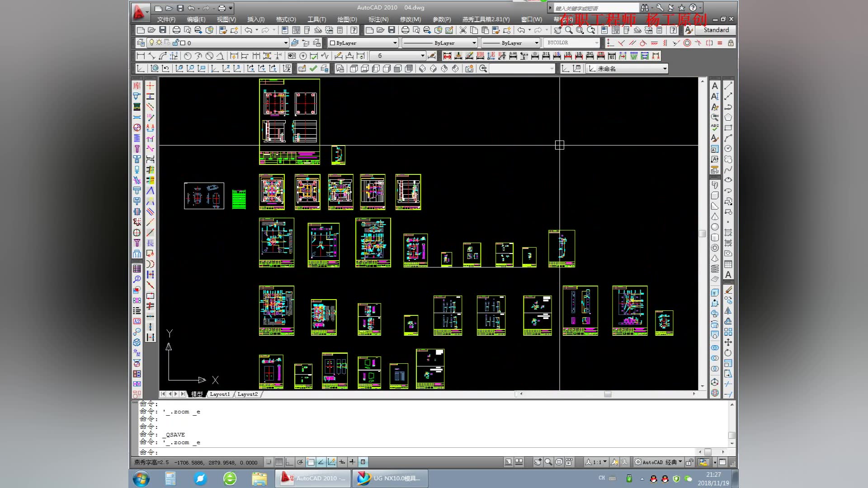Expand the dimension style dropdown showing 6
868x488 pixels.
tap(422, 56)
